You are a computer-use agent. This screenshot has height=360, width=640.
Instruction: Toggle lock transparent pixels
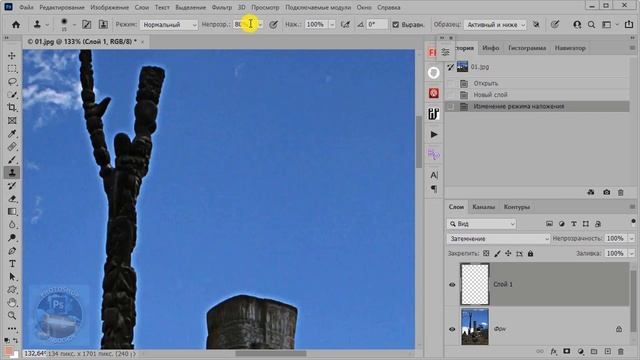tap(486, 253)
